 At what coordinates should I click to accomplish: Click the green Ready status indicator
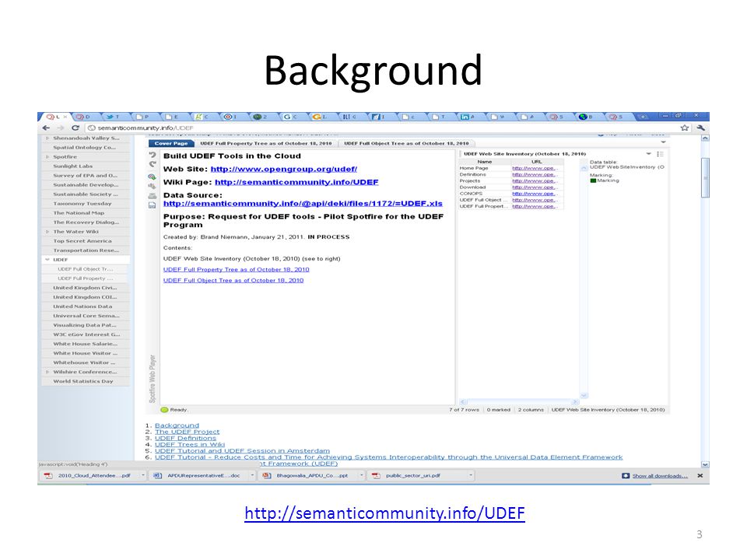click(165, 410)
